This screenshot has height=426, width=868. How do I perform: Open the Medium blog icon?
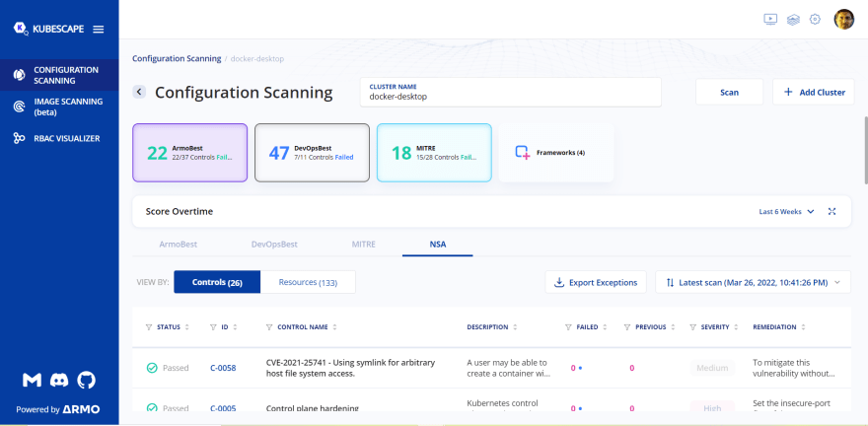[32, 380]
